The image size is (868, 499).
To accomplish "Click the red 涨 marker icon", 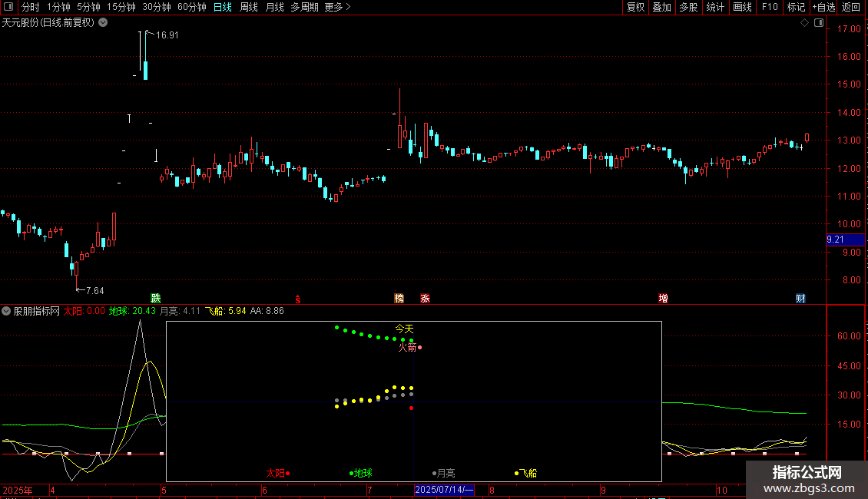I will [425, 298].
